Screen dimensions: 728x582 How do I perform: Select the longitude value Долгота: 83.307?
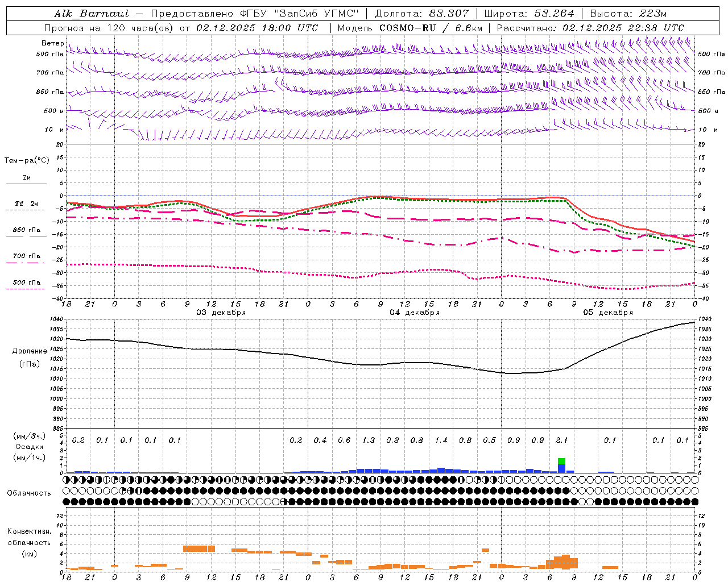point(422,14)
